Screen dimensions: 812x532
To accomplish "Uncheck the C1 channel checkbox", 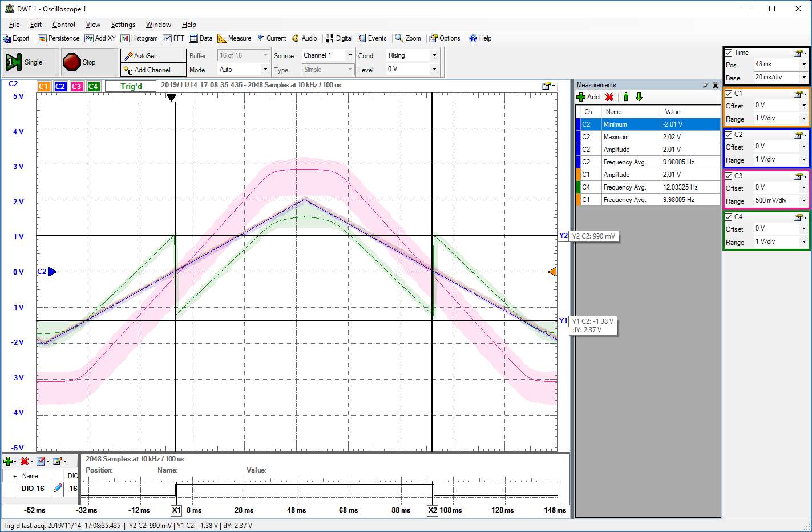I will point(729,94).
